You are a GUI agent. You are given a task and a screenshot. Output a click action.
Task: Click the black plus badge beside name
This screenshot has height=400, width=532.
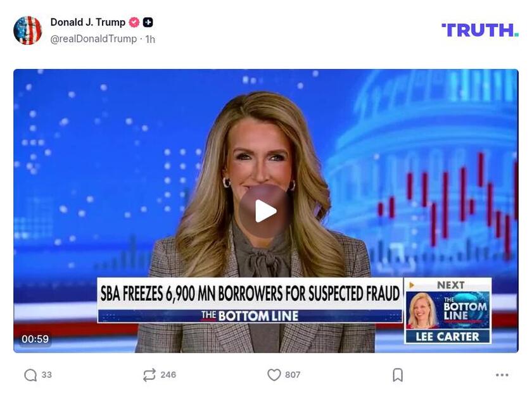pyautogui.click(x=148, y=22)
